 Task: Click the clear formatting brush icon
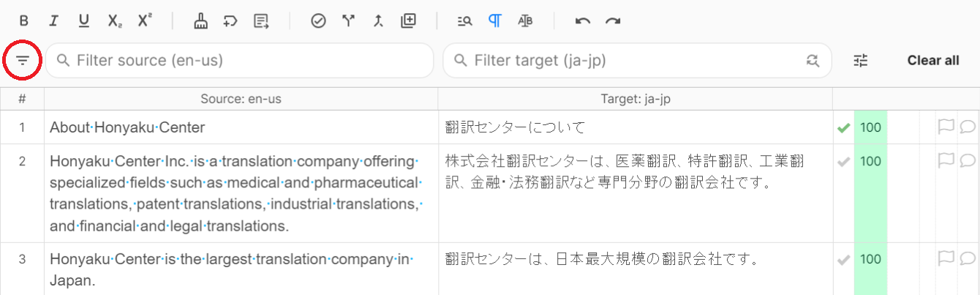[x=200, y=21]
